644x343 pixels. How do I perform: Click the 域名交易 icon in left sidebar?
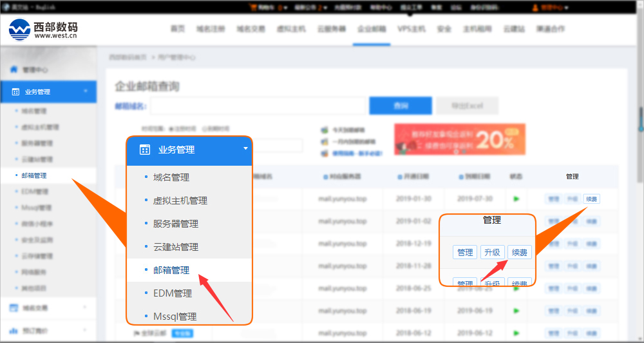14,308
